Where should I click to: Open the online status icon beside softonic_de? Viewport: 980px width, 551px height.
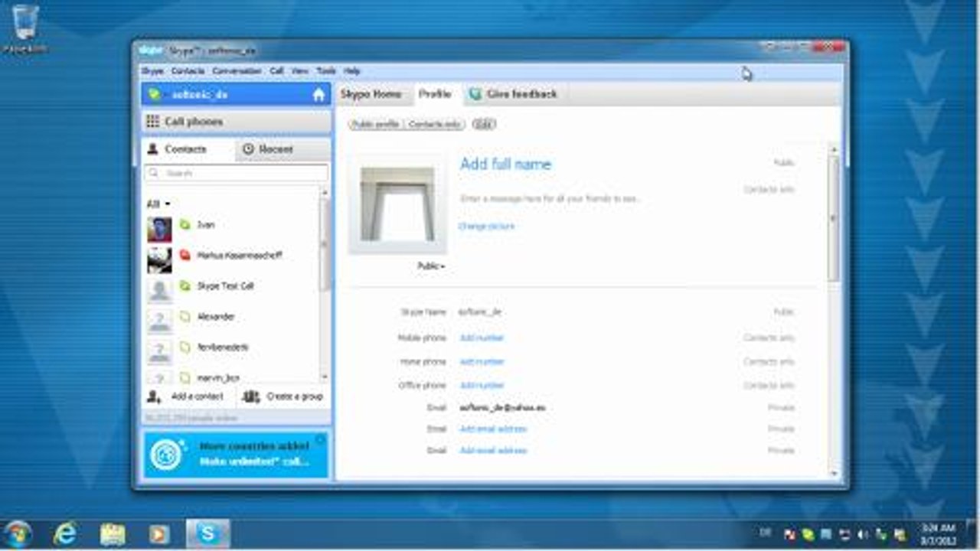pos(155,94)
